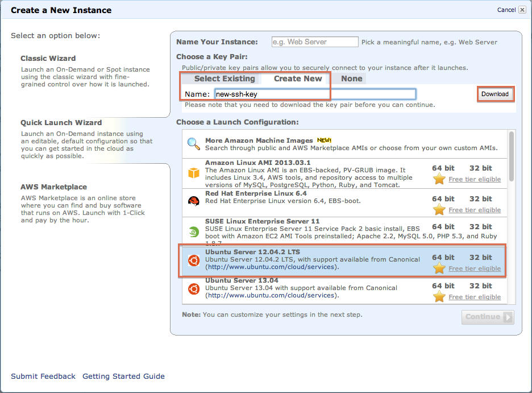The height and width of the screenshot is (393, 532).
Task: Click the Amazon Linux AMI orange cube icon
Action: click(194, 173)
